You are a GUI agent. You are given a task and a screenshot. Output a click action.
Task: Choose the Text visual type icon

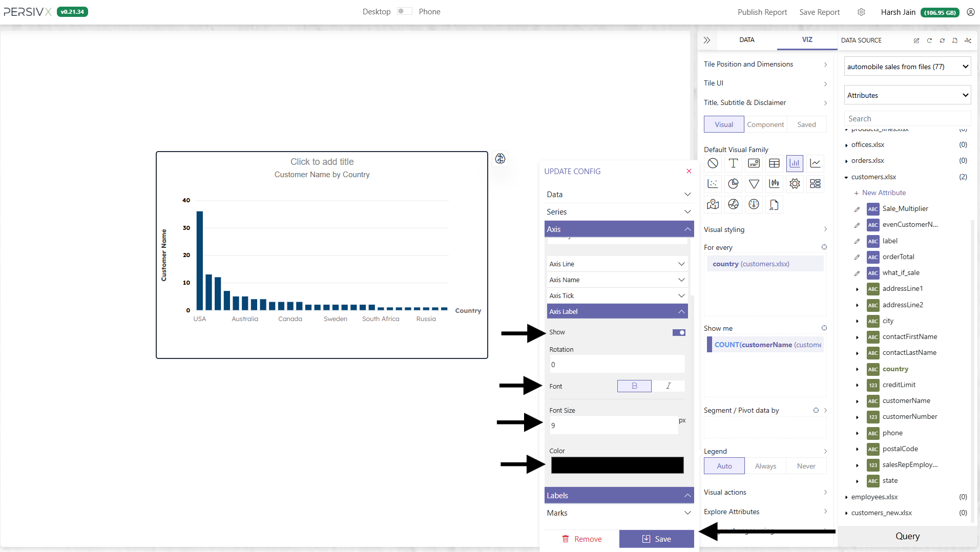733,163
